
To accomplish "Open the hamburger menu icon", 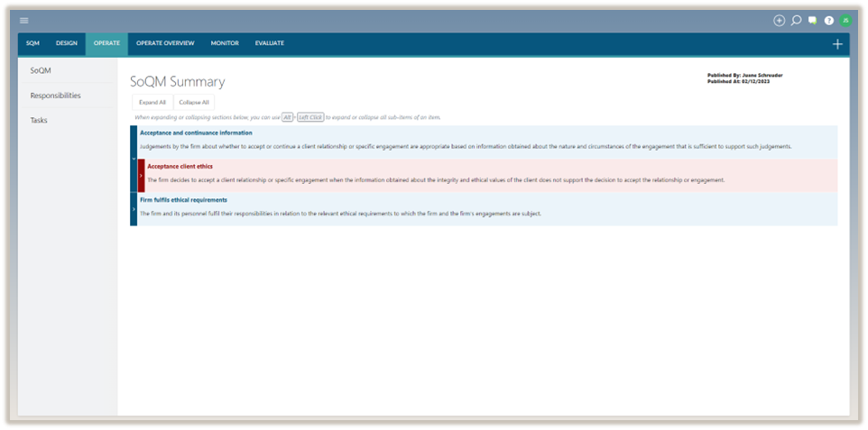I will click(24, 20).
